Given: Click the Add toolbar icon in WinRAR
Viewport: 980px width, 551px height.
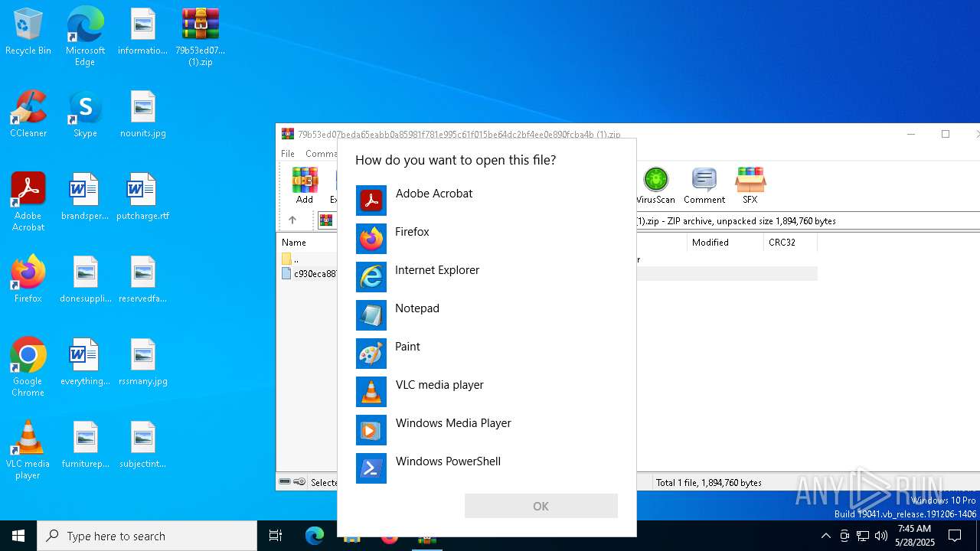Looking at the screenshot, I should pos(305,186).
